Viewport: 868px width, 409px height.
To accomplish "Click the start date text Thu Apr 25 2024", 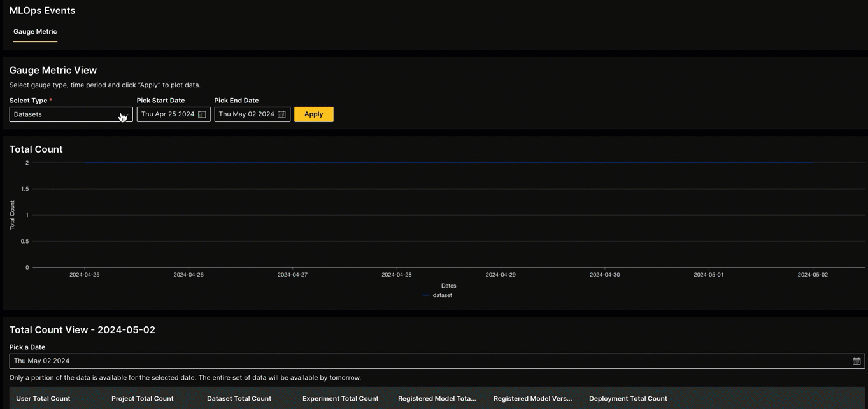I will click(167, 114).
